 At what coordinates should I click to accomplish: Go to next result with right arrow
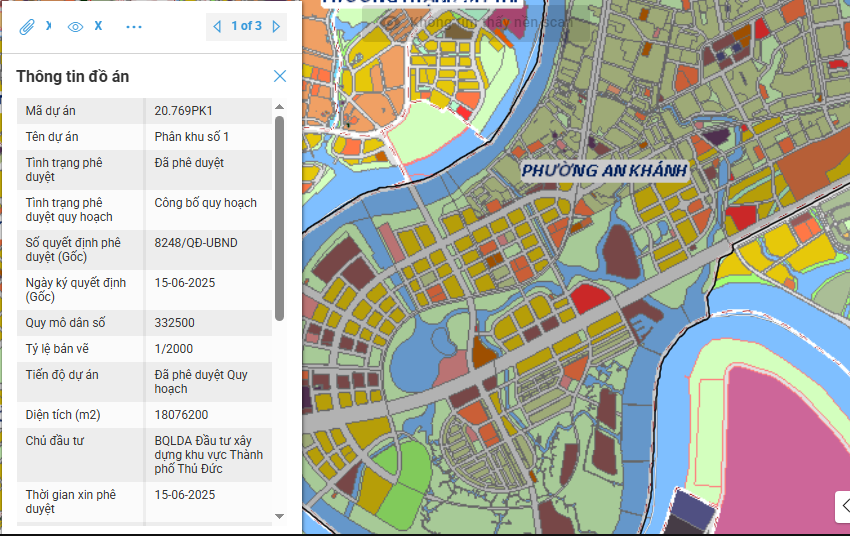276,26
